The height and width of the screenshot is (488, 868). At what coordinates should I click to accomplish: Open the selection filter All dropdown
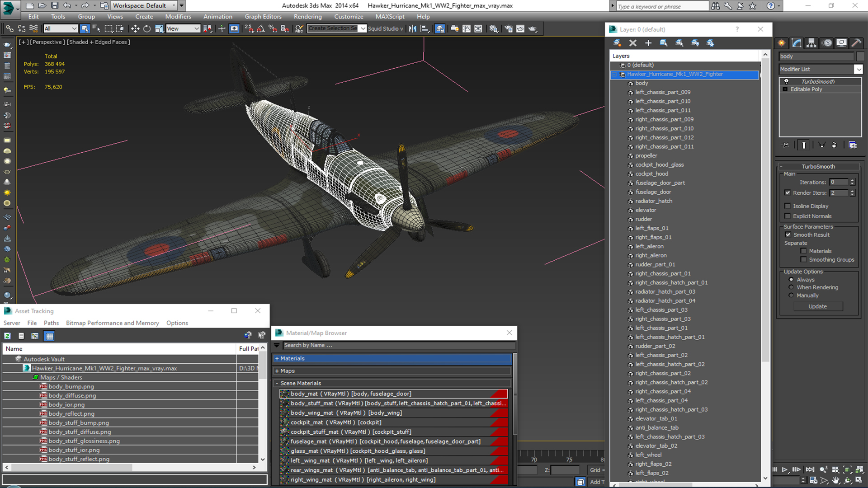click(x=61, y=28)
